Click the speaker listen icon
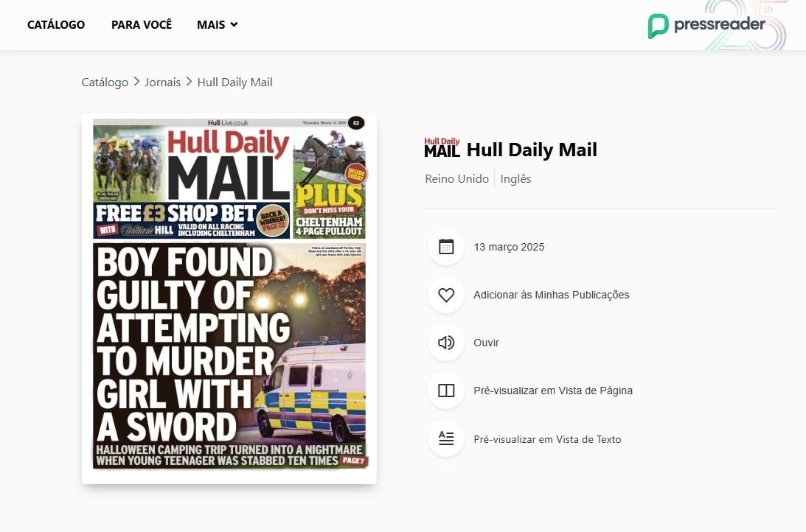Image resolution: width=806 pixels, height=532 pixels. (x=446, y=343)
